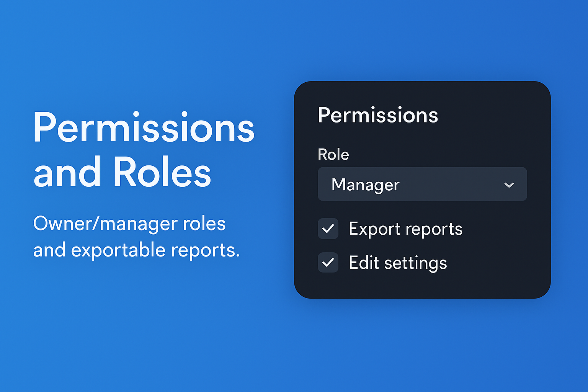Click the word 'settings' in Edit settings
This screenshot has width=588, height=392.
pyautogui.click(x=415, y=263)
